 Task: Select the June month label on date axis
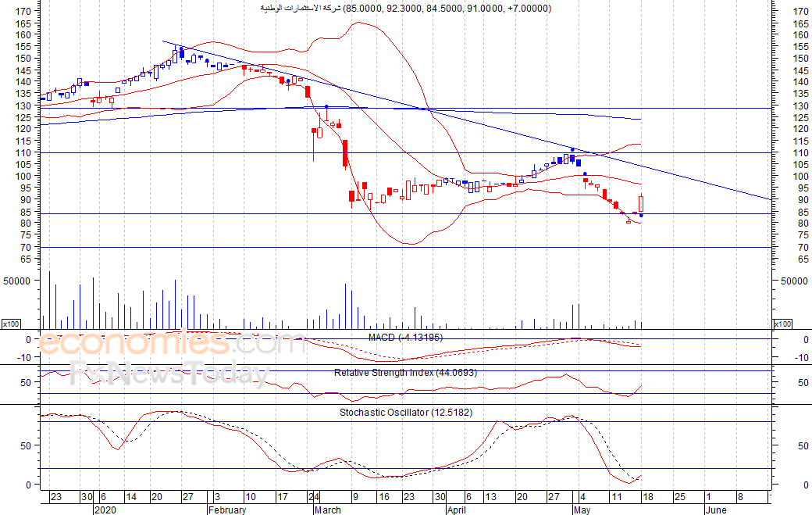[716, 510]
